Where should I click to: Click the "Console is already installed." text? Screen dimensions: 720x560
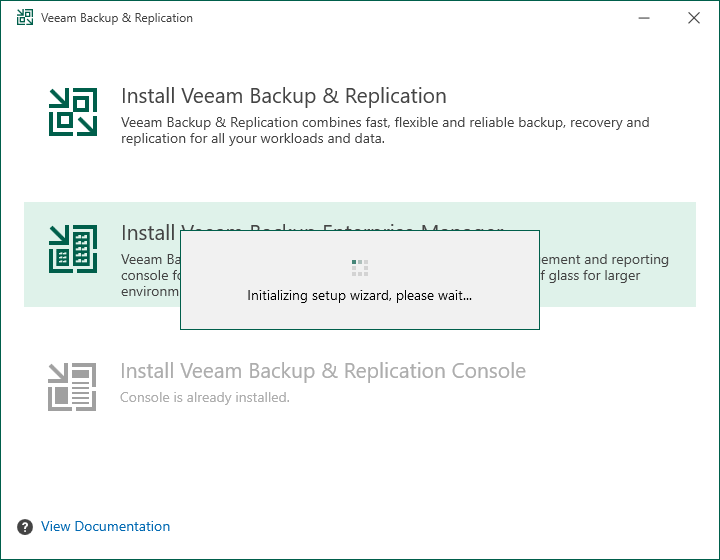coord(205,397)
